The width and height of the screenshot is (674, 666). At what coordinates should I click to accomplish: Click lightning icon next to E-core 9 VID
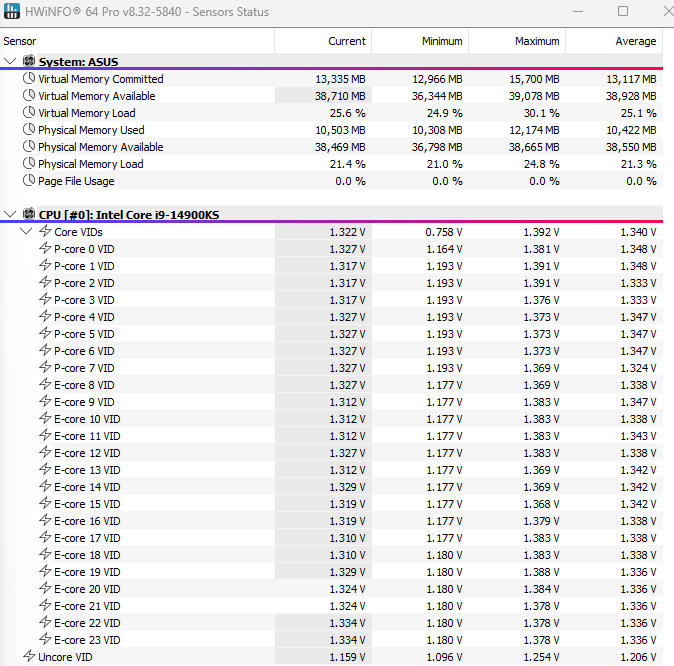tap(45, 401)
